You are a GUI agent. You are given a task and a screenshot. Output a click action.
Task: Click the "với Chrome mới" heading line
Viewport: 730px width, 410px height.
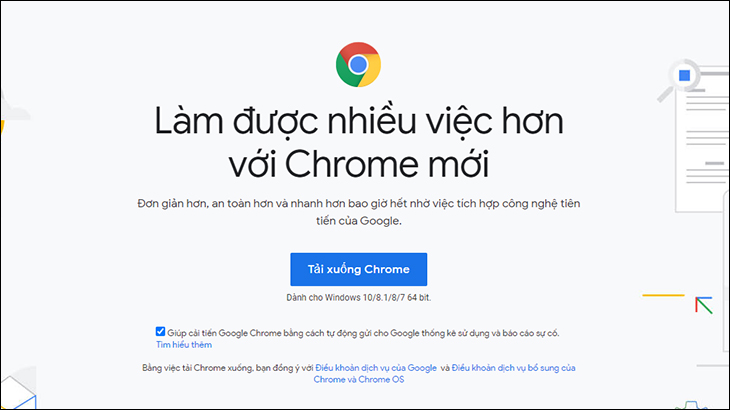click(x=357, y=163)
